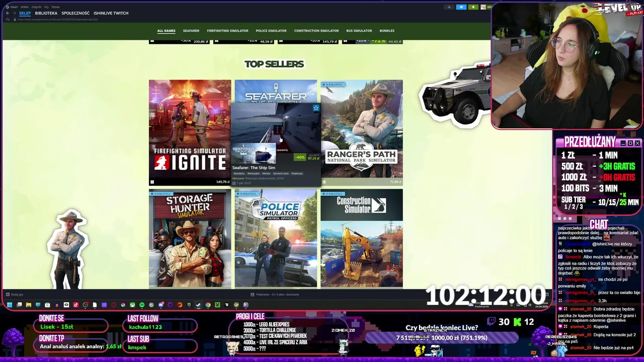Open the Xbox app from the taskbar

coord(132,305)
